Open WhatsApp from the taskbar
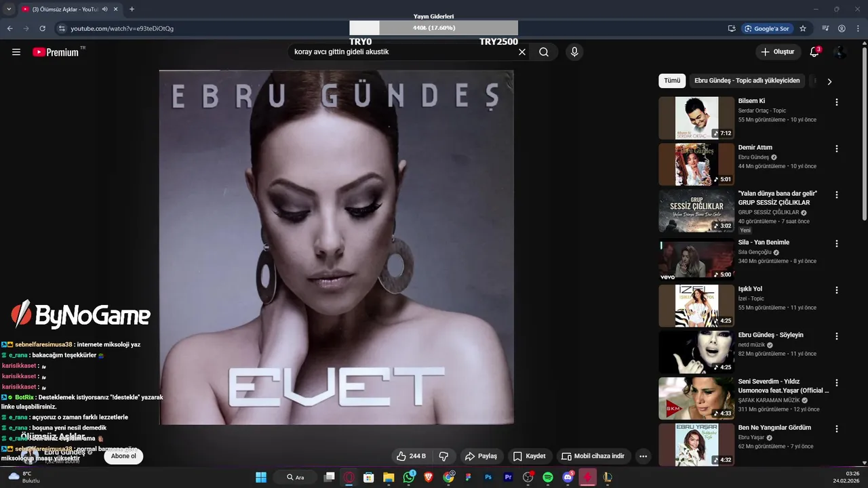 (x=408, y=477)
